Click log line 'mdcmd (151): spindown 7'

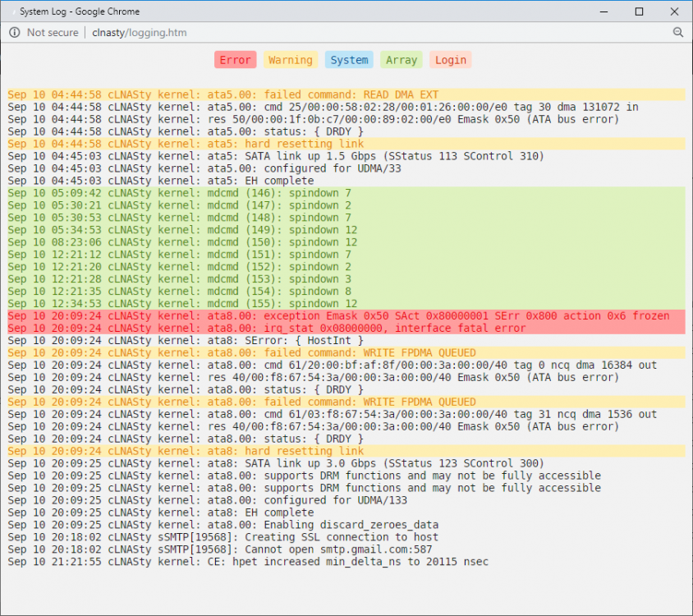coord(346,255)
